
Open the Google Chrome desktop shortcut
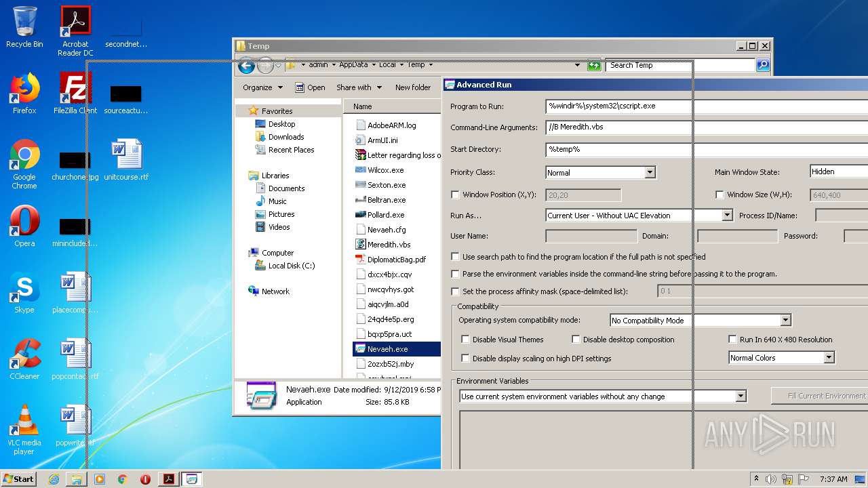point(24,164)
